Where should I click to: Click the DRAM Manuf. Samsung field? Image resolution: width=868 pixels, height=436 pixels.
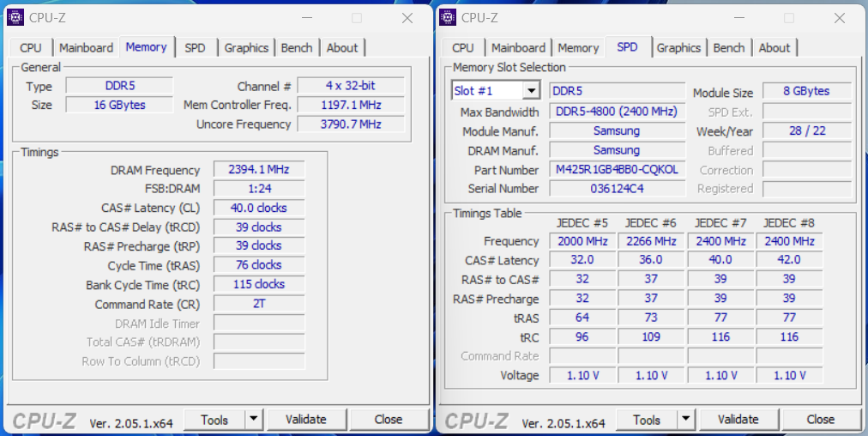click(x=618, y=150)
